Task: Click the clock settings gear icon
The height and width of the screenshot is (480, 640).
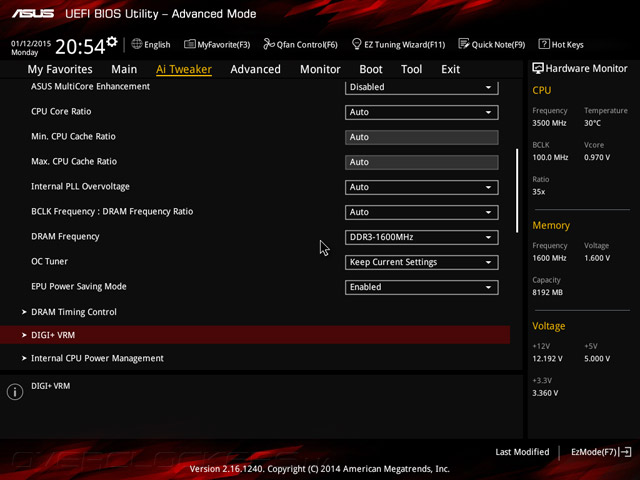Action: click(112, 42)
